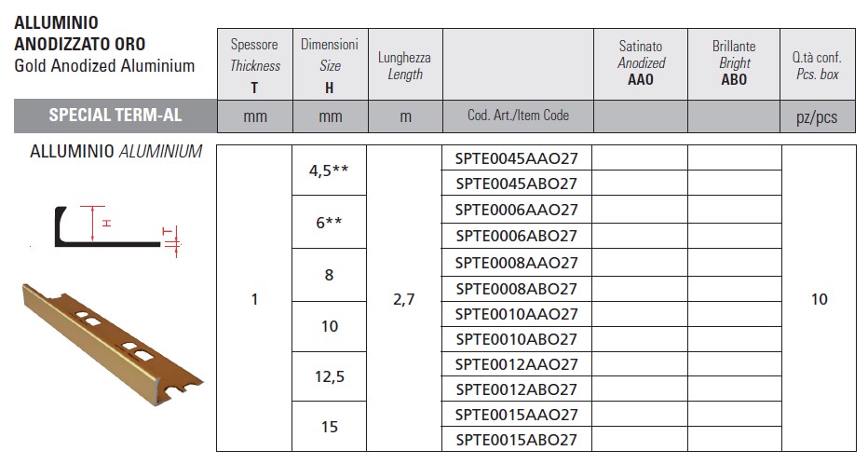
Task: Select item code SPTE0015AAO27
Action: 517,415
